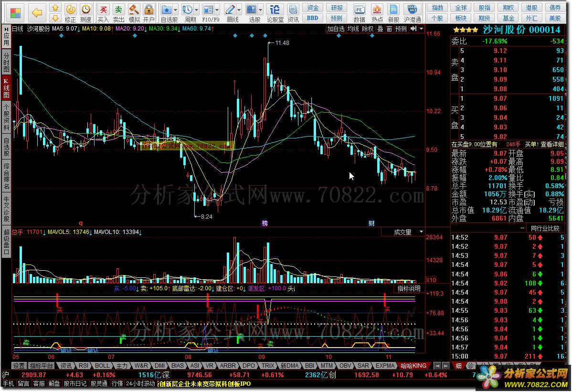Click 加自选 add to watchlist

click(336, 29)
